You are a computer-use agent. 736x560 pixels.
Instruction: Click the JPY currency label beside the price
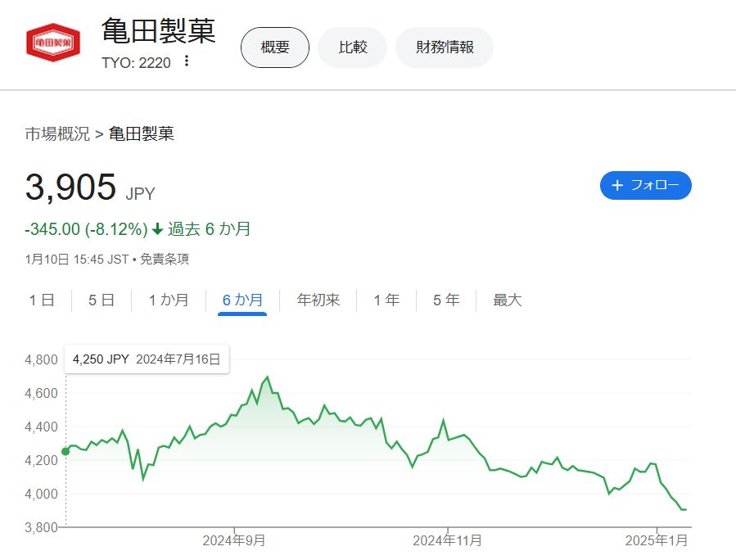140,194
